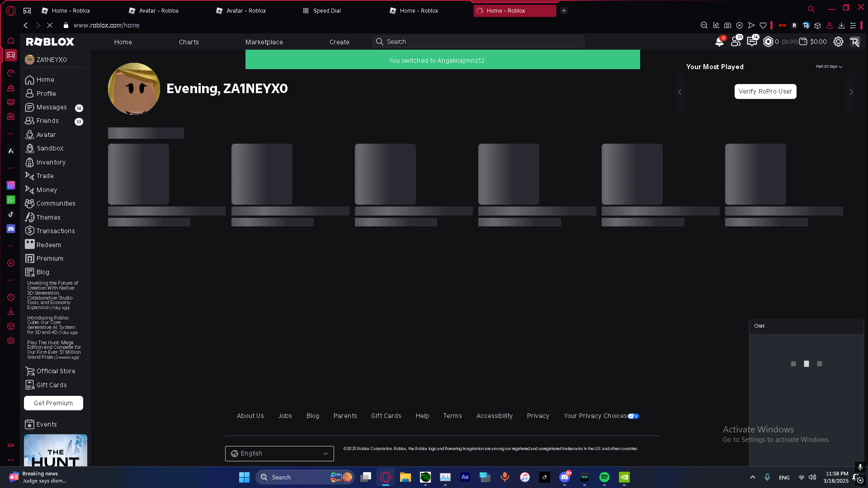Viewport: 868px width, 488px height.
Task: Click the Roblox logo
Action: coord(50,42)
